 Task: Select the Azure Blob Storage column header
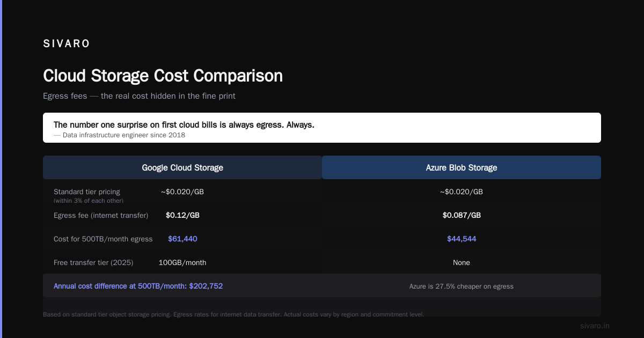[462, 167]
